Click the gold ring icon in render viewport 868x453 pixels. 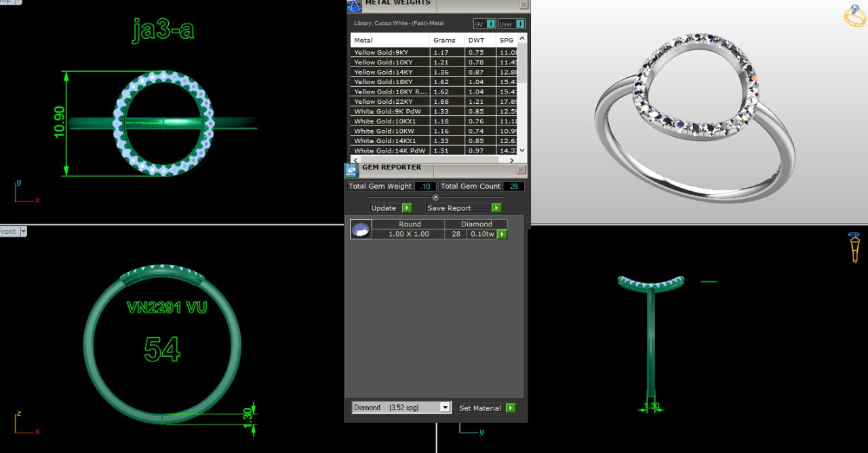tap(855, 16)
